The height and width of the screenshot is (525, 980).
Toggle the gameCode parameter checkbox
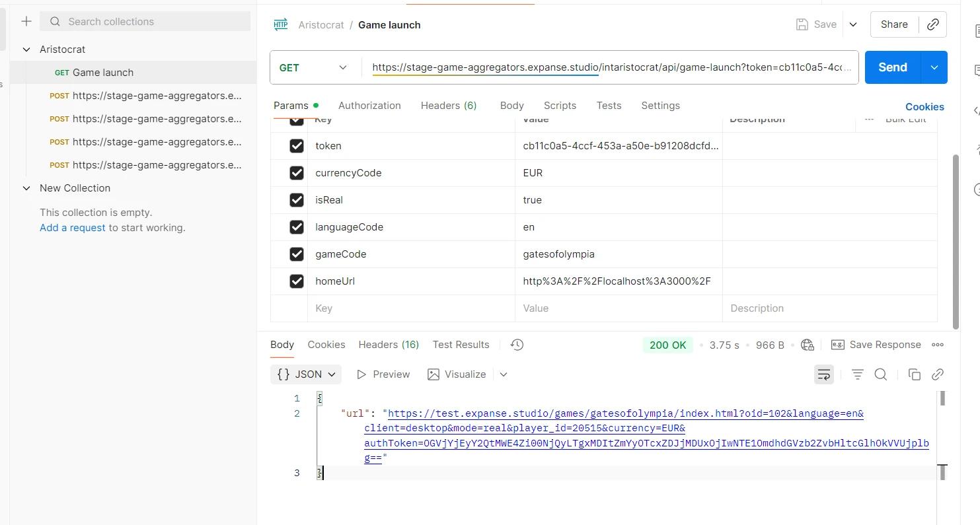[x=297, y=254]
